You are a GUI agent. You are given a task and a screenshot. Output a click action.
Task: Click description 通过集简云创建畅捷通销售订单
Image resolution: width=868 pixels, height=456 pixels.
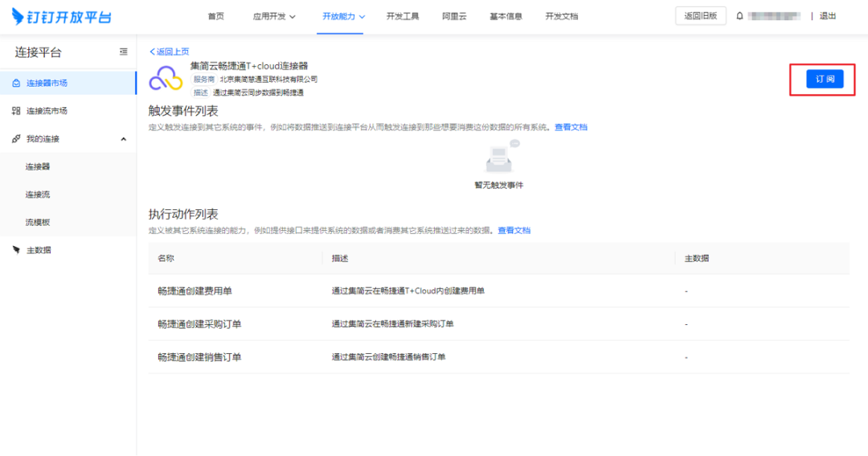389,357
